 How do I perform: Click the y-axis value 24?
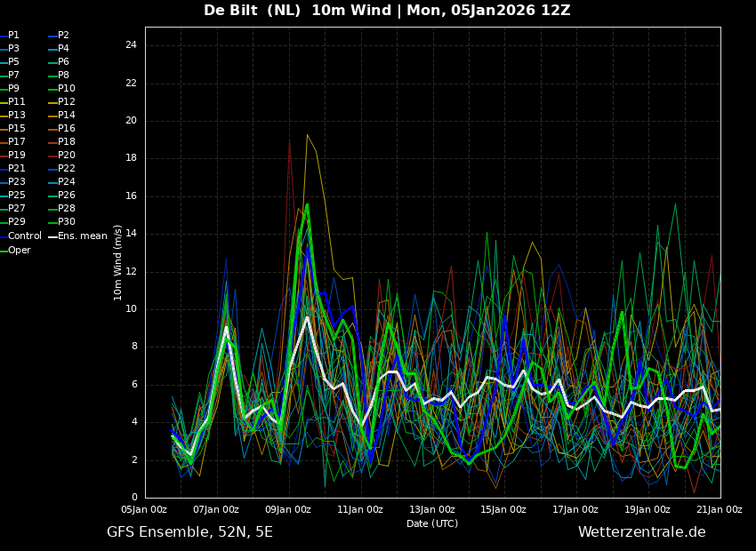coord(131,45)
